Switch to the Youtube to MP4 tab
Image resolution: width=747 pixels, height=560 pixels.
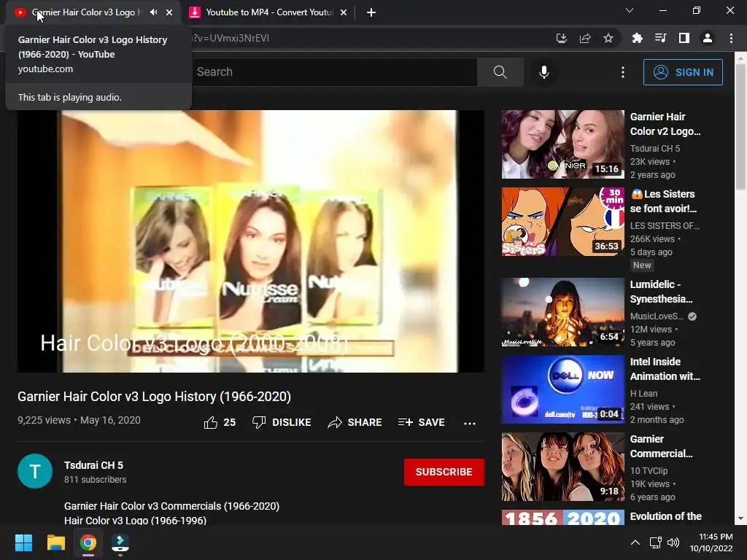[268, 12]
